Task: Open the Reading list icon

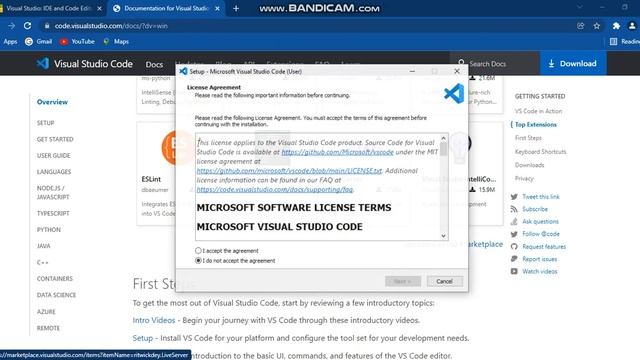Action: click(x=613, y=41)
